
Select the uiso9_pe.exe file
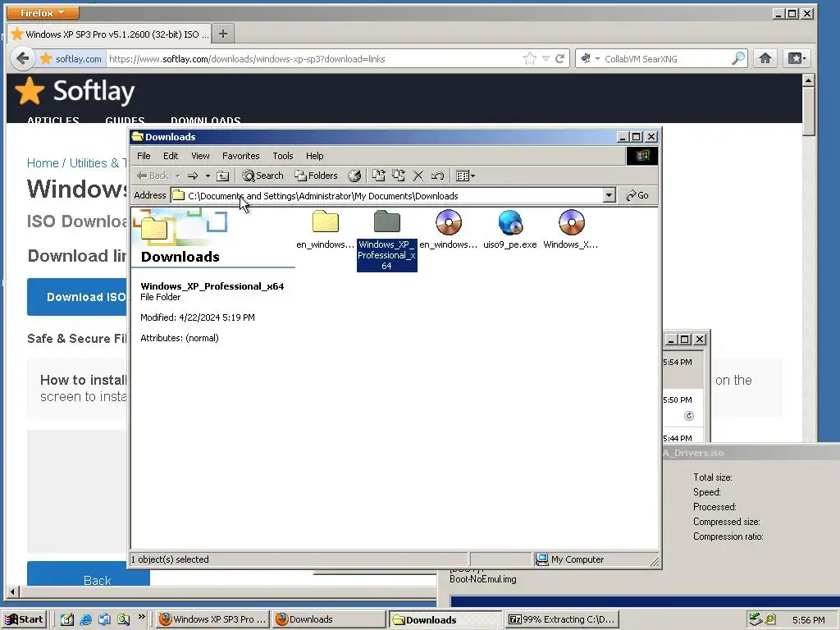510,230
